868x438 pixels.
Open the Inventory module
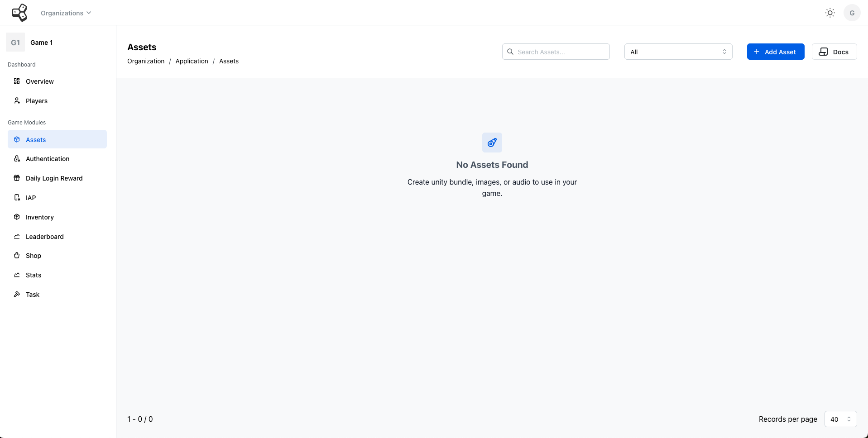pos(57,217)
